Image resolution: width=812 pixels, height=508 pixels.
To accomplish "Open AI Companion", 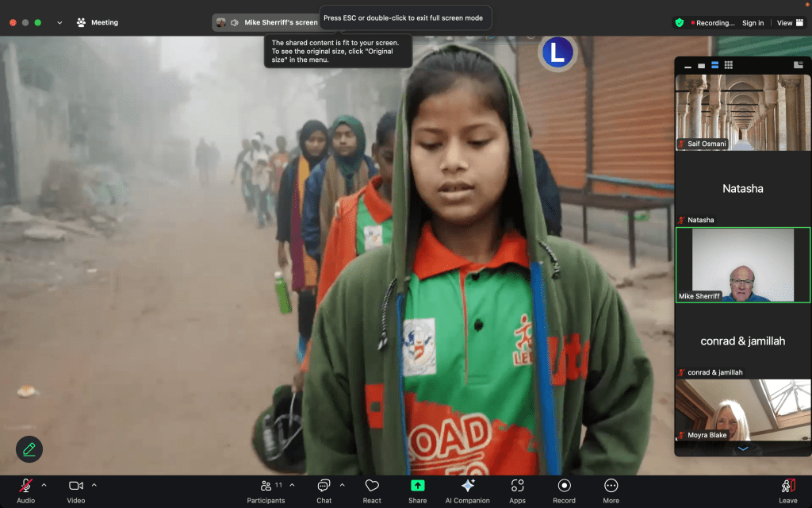I will [x=467, y=490].
